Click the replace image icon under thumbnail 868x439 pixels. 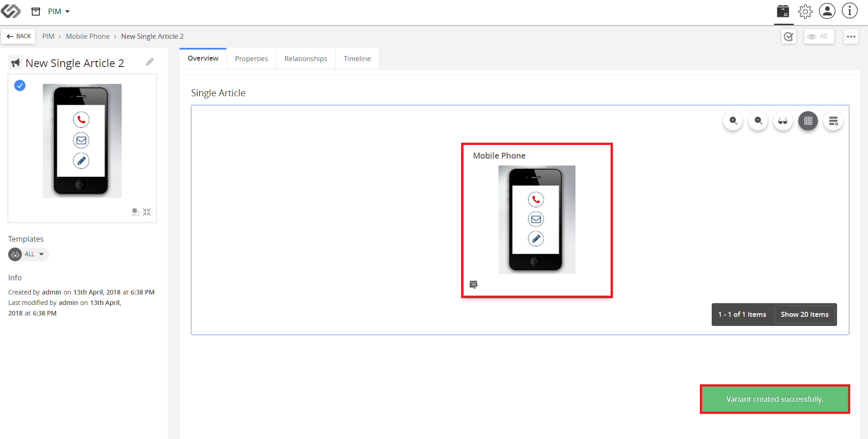pos(135,212)
